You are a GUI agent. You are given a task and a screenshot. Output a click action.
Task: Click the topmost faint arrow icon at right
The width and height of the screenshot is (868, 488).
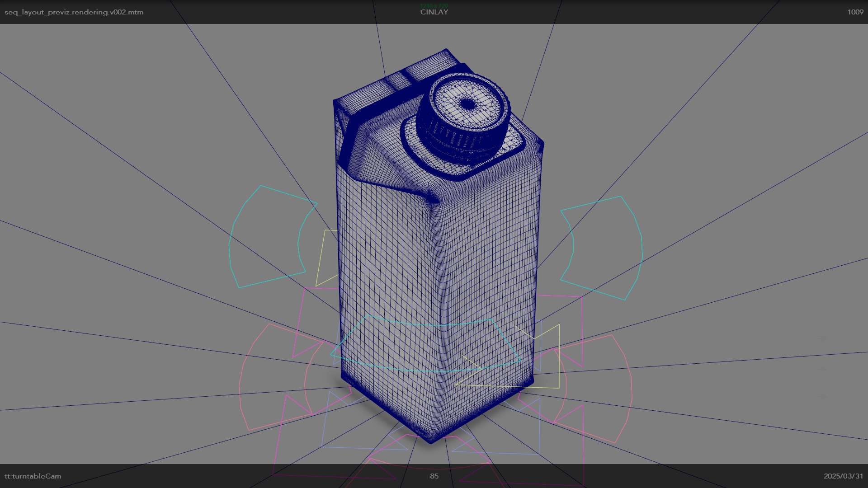tap(822, 338)
